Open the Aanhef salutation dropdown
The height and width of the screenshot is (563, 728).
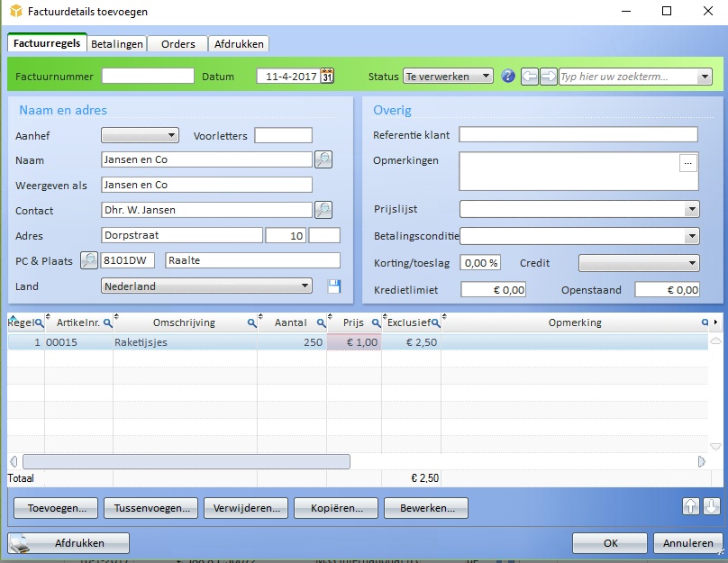171,135
